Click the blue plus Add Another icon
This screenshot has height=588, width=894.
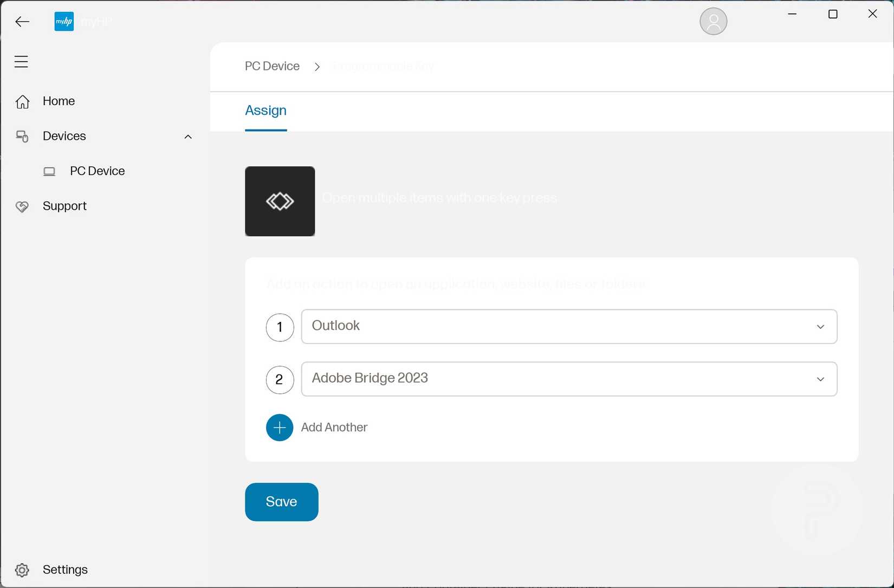click(280, 428)
